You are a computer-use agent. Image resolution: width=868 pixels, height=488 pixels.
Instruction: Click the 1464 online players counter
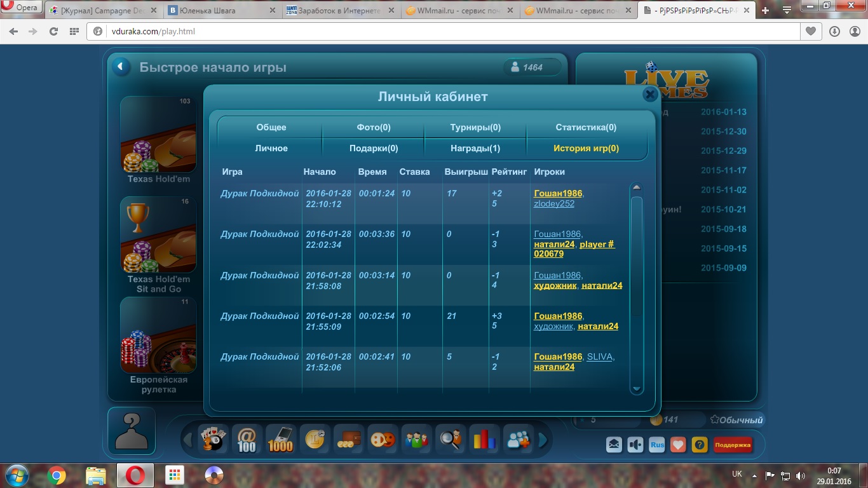tap(532, 67)
